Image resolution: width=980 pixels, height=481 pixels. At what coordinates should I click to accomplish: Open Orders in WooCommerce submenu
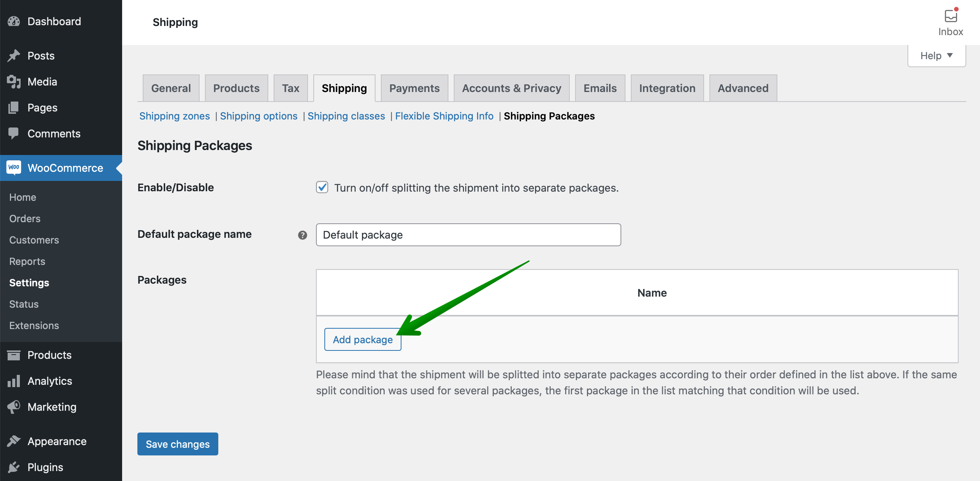25,219
